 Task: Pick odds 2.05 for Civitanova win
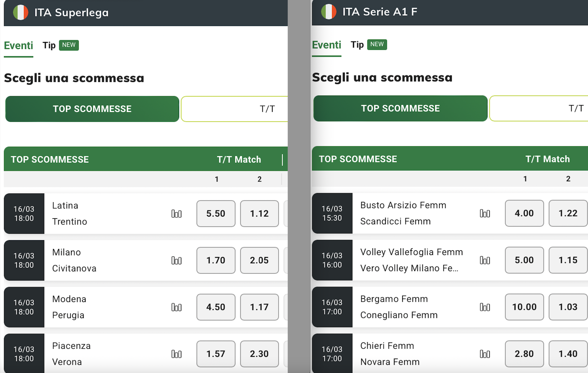(259, 260)
